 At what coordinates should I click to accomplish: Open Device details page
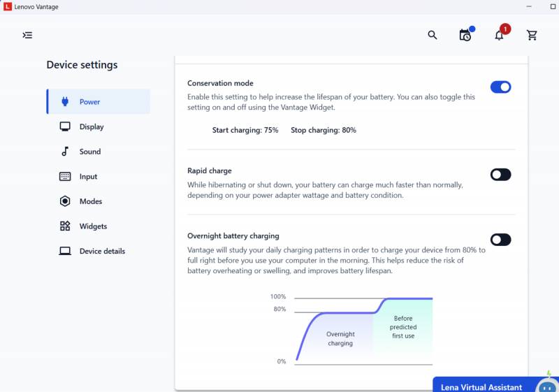click(99, 251)
